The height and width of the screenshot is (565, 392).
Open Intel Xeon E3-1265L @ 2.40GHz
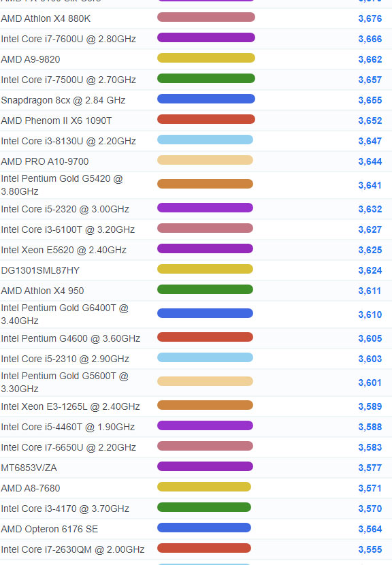[x=70, y=407]
